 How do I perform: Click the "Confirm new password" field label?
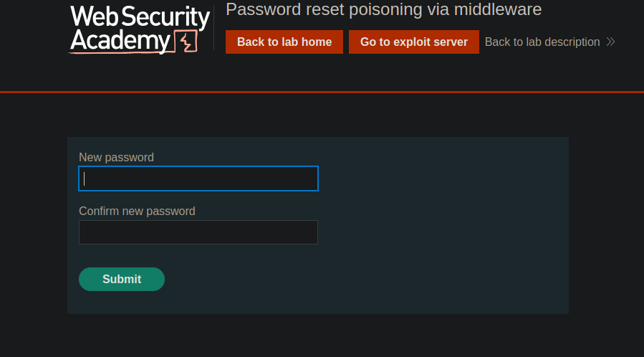pyautogui.click(x=137, y=211)
